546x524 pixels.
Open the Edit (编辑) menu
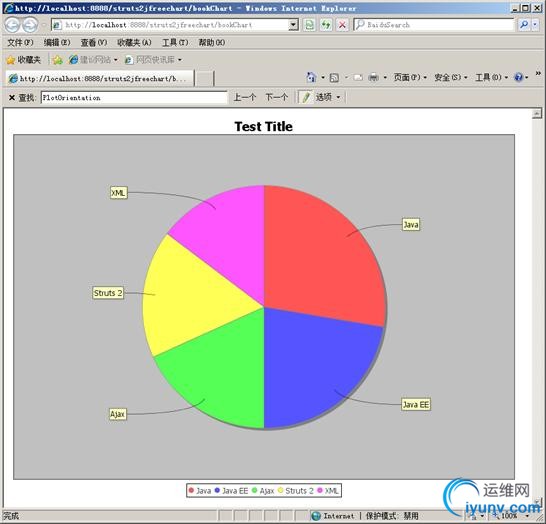[x=57, y=42]
